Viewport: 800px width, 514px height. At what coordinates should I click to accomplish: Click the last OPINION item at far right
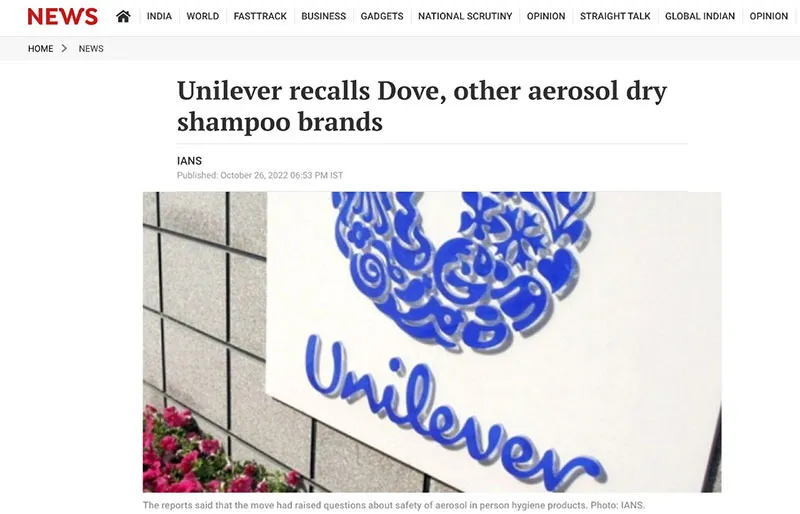769,16
